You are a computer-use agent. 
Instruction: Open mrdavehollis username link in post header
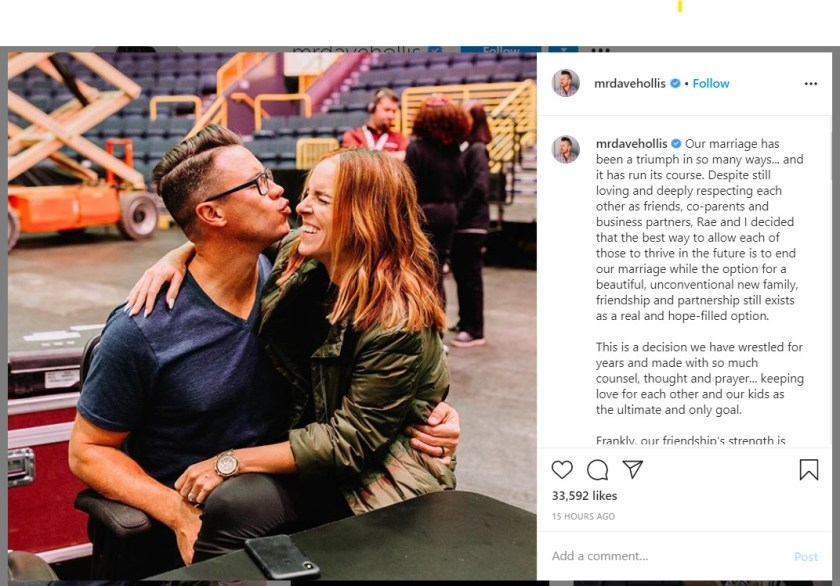[632, 84]
